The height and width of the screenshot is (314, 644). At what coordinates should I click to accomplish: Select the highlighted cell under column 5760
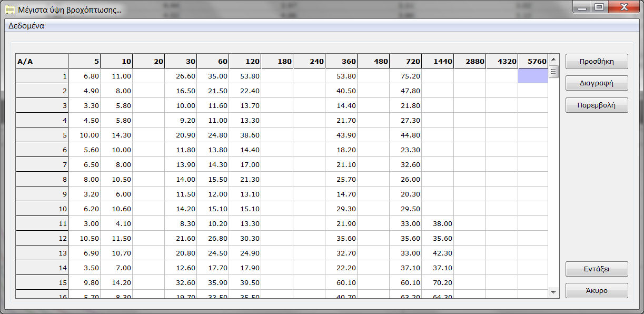[532, 76]
